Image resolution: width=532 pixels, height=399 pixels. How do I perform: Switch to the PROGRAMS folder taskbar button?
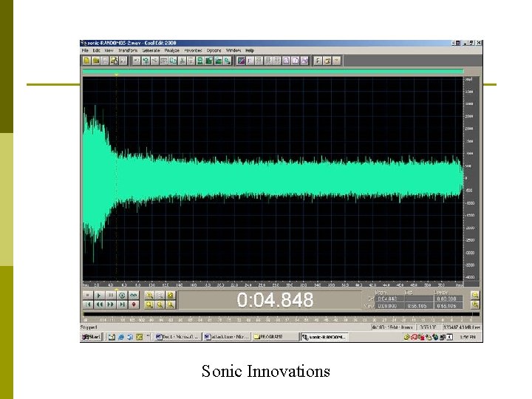(x=275, y=337)
